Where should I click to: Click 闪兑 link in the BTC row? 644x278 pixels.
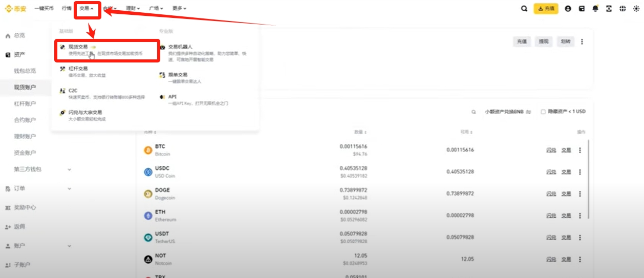tap(551, 150)
